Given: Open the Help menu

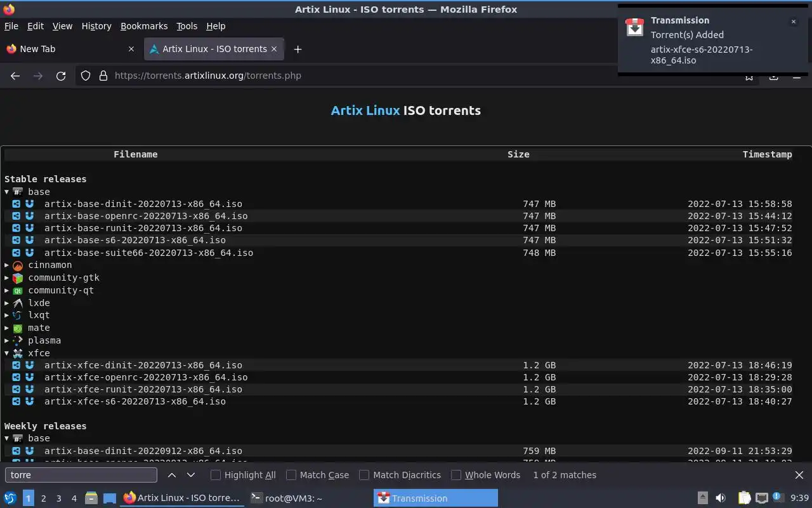Looking at the screenshot, I should [216, 26].
